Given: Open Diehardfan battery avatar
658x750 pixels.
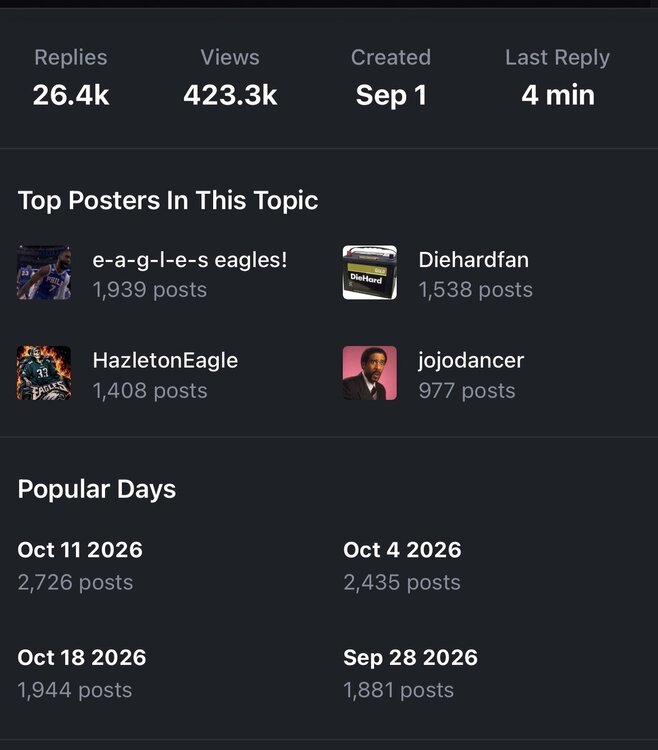Looking at the screenshot, I should (370, 273).
